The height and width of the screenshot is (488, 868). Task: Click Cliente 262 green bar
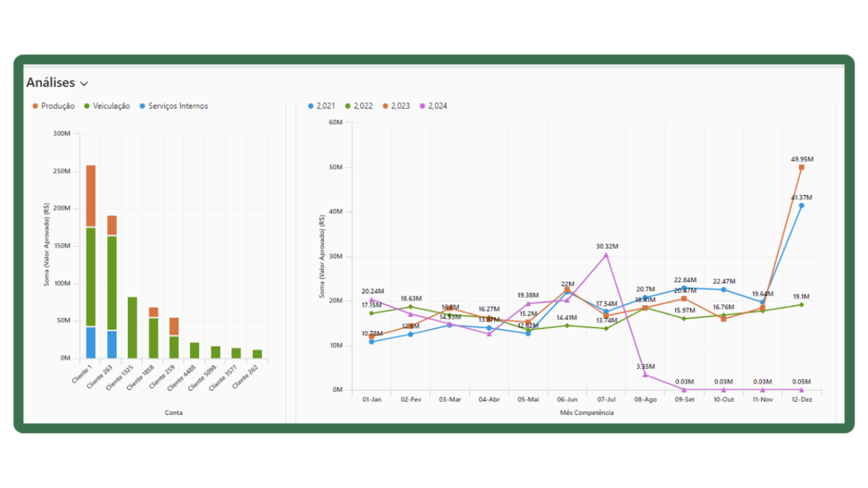pos(257,354)
